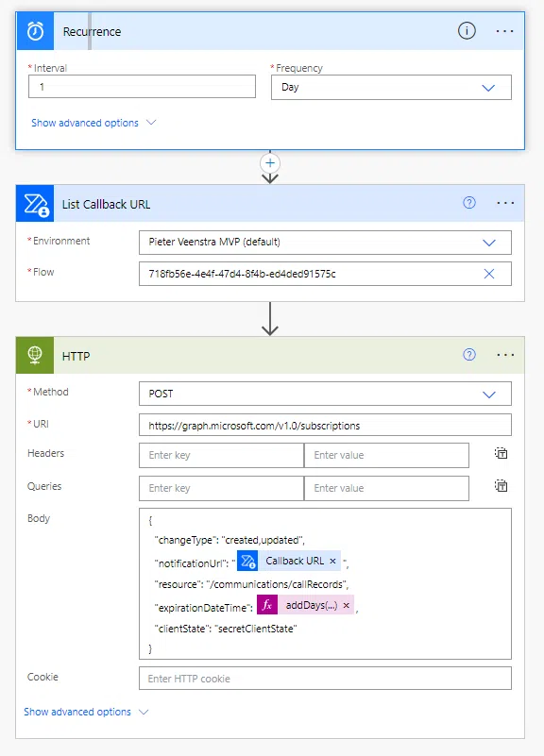Switch Queries to text mode
Screen dimensions: 544x756
click(501, 486)
